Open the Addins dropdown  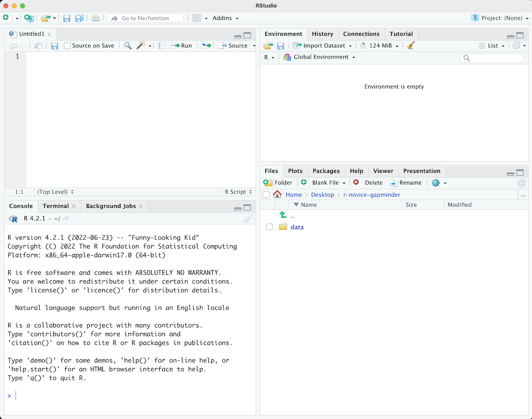point(225,18)
